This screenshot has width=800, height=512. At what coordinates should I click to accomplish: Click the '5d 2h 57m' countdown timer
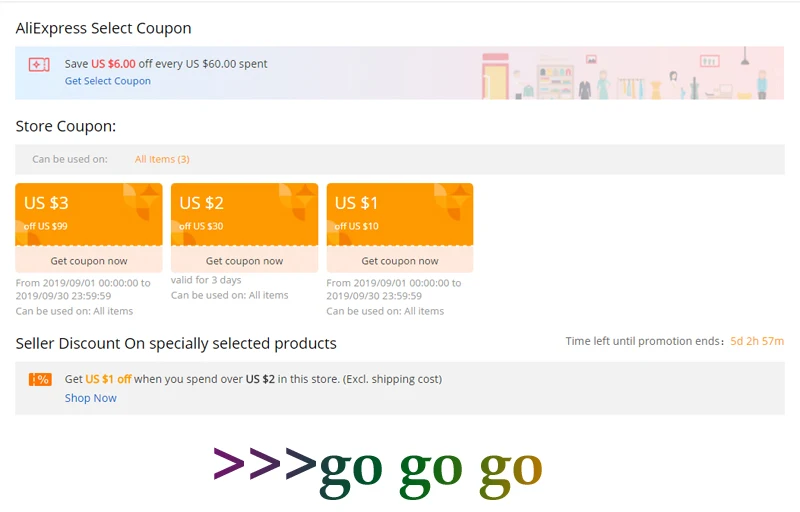[x=757, y=341]
